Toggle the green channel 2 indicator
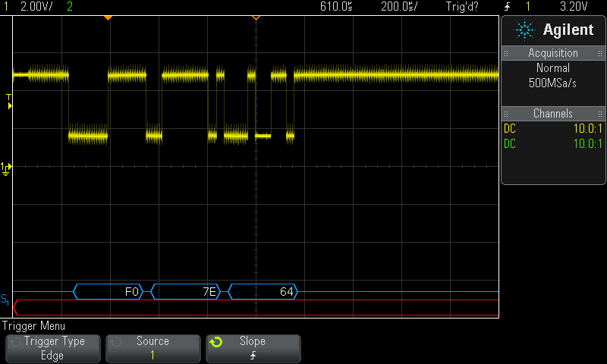Image resolution: width=607 pixels, height=364 pixels. click(x=70, y=7)
